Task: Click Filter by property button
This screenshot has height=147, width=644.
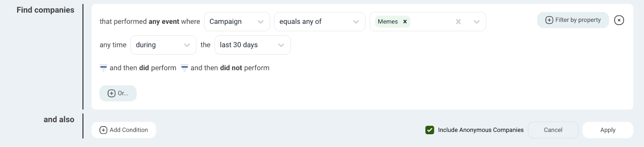Action: [573, 20]
